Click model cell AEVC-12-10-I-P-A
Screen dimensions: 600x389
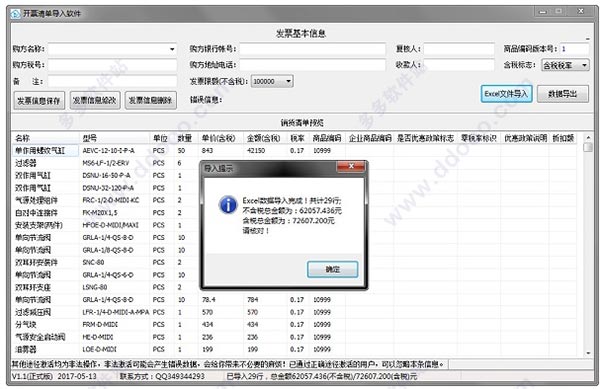(x=114, y=151)
